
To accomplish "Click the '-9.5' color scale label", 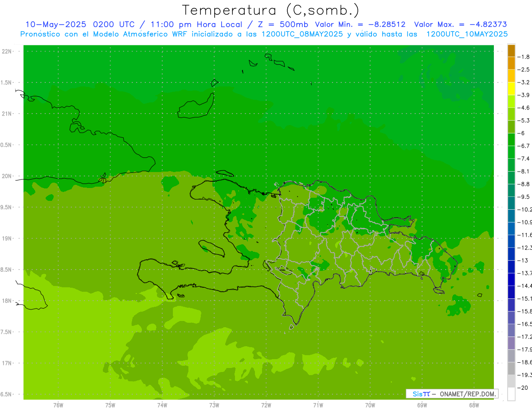I will 524,197.
